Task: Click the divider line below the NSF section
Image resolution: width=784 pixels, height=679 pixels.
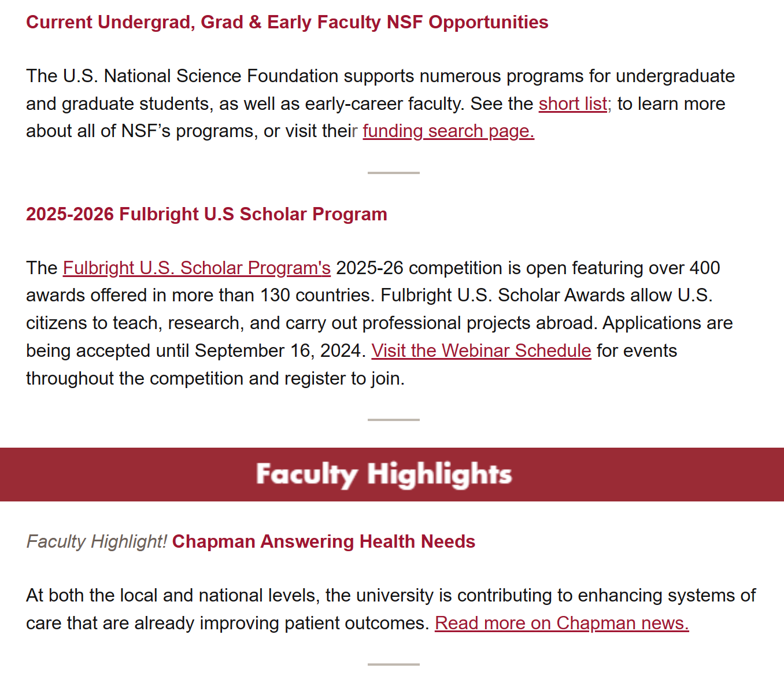Action: coord(393,173)
